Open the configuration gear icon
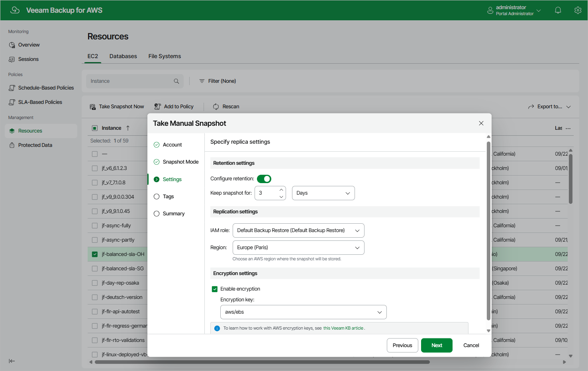588x371 pixels. click(578, 10)
